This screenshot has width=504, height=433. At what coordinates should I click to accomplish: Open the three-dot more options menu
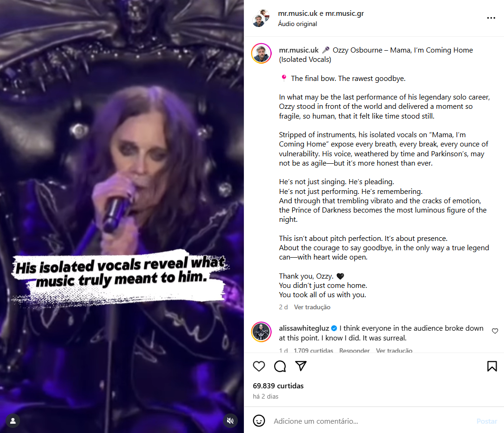[x=491, y=18]
